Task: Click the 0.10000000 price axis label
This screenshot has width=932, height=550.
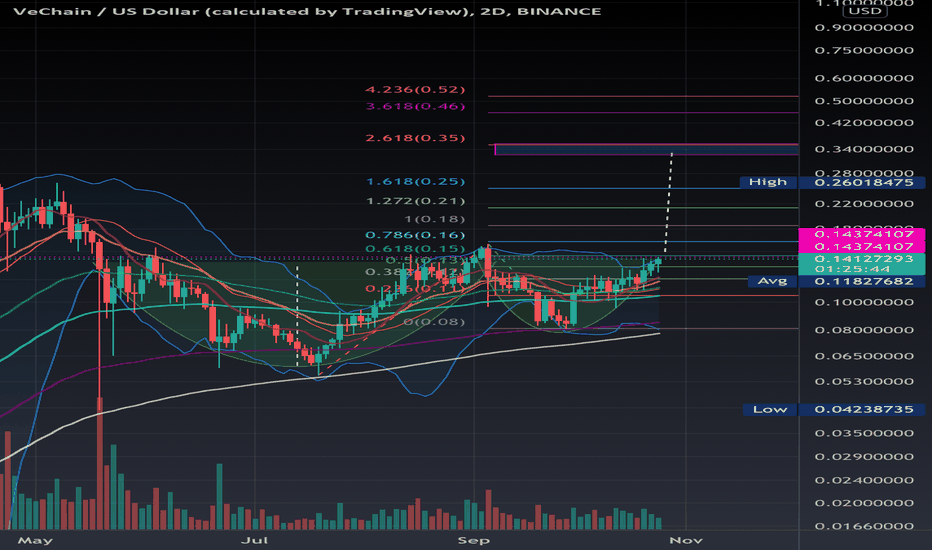Action: 864,302
